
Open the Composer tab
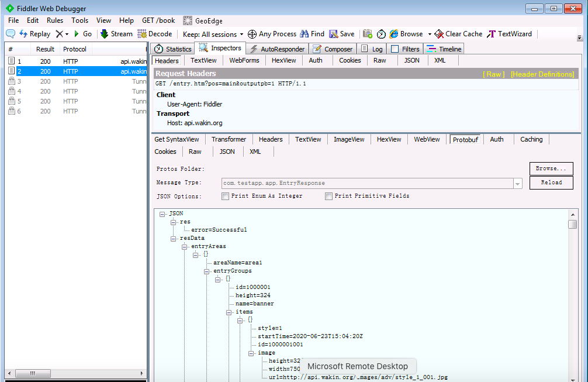pyautogui.click(x=333, y=49)
